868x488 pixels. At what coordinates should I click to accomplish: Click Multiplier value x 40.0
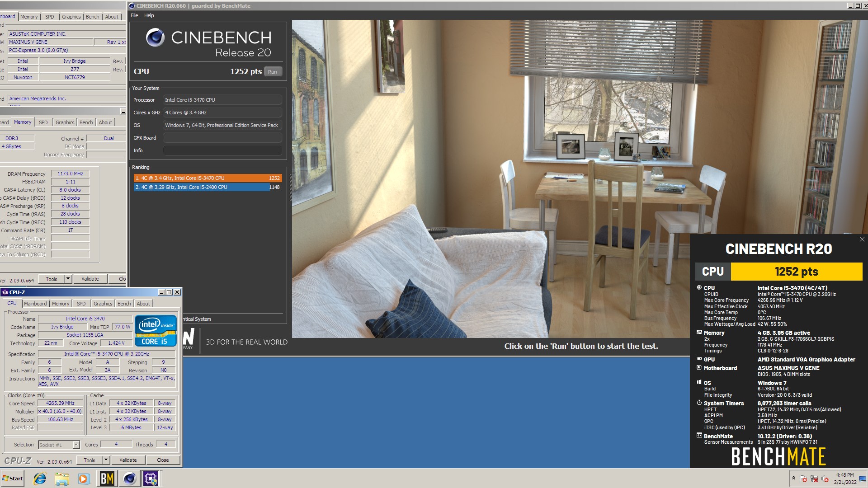[61, 412]
